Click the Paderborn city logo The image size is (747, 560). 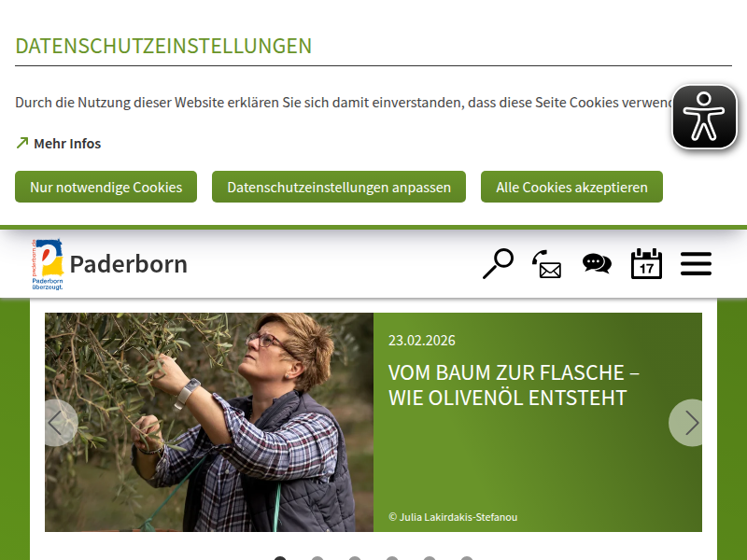48,264
